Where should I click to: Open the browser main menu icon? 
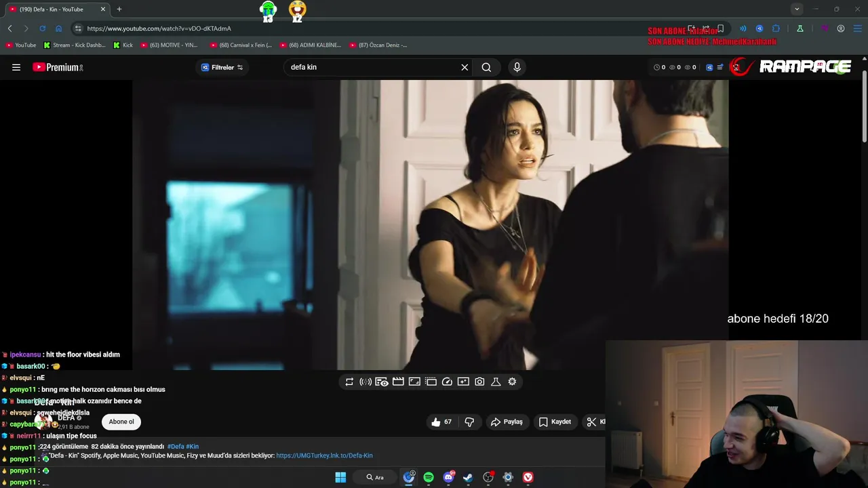858,28
